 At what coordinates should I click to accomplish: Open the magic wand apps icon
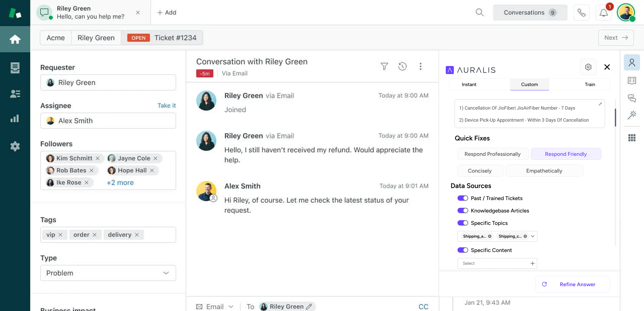pos(632,115)
